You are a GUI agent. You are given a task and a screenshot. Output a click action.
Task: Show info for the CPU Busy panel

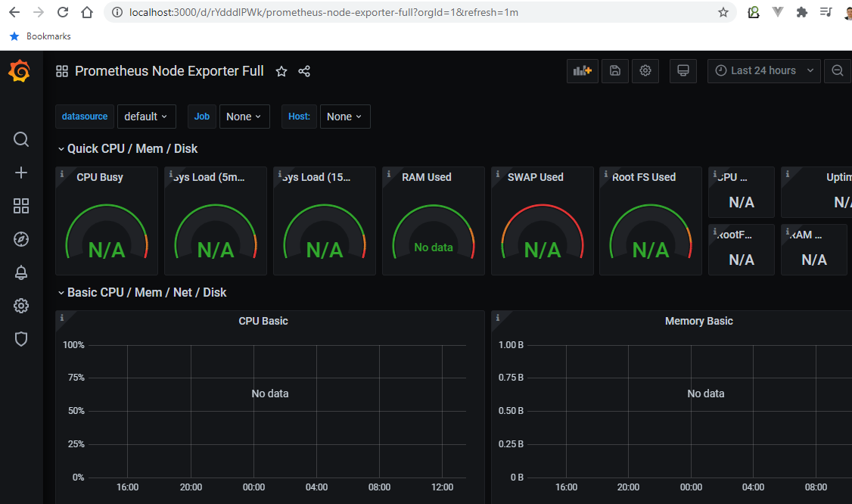pos(62,174)
